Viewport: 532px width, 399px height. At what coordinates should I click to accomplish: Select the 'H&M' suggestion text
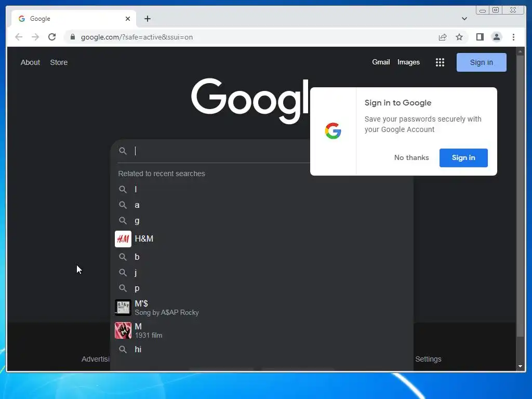coord(144,239)
